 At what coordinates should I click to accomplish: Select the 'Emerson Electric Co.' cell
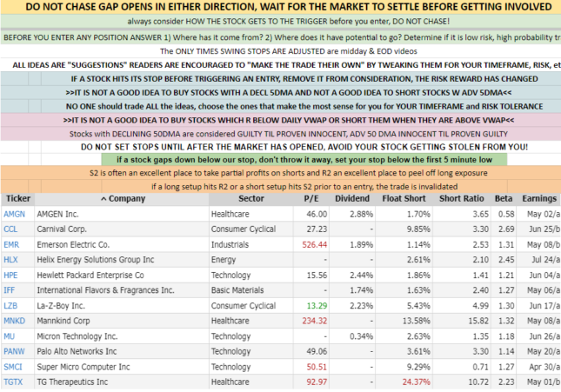(x=122, y=244)
